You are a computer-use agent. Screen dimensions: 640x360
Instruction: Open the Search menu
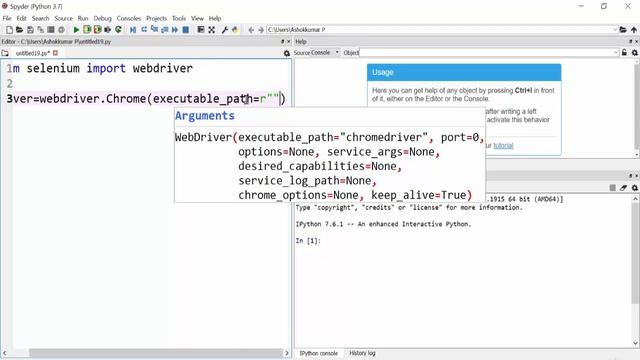[x=40, y=18]
